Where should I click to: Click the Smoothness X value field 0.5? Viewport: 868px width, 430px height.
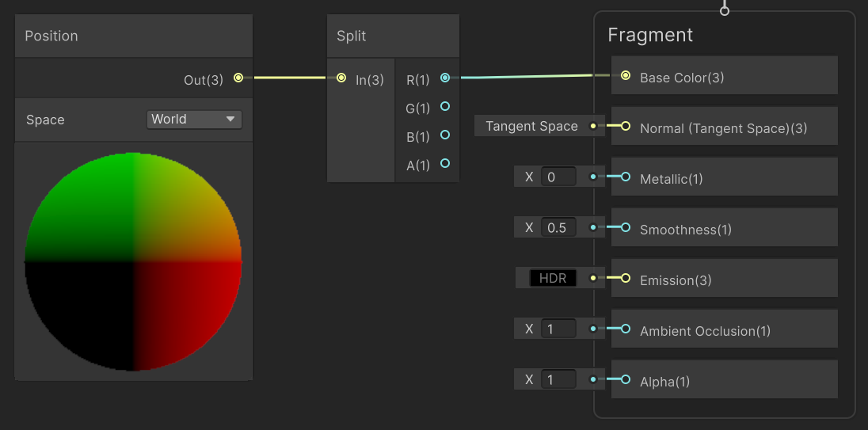[558, 227]
